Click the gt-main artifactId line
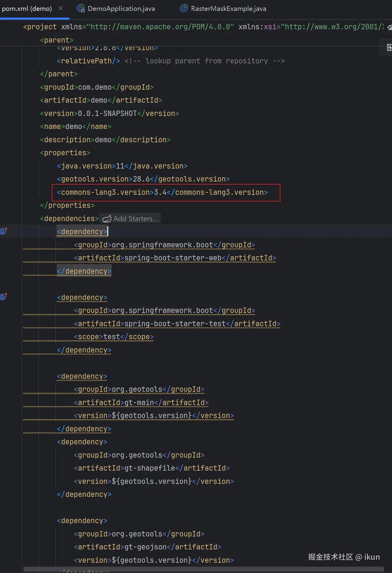 141,403
